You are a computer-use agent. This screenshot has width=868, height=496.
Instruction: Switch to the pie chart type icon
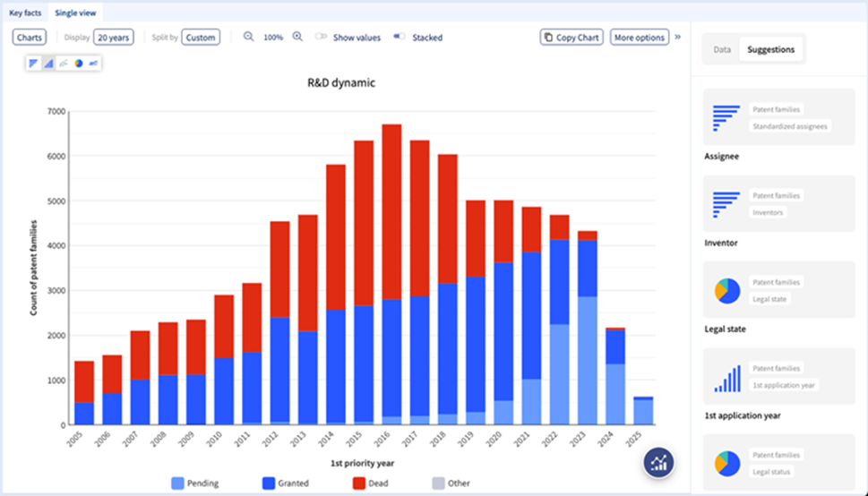coord(79,64)
